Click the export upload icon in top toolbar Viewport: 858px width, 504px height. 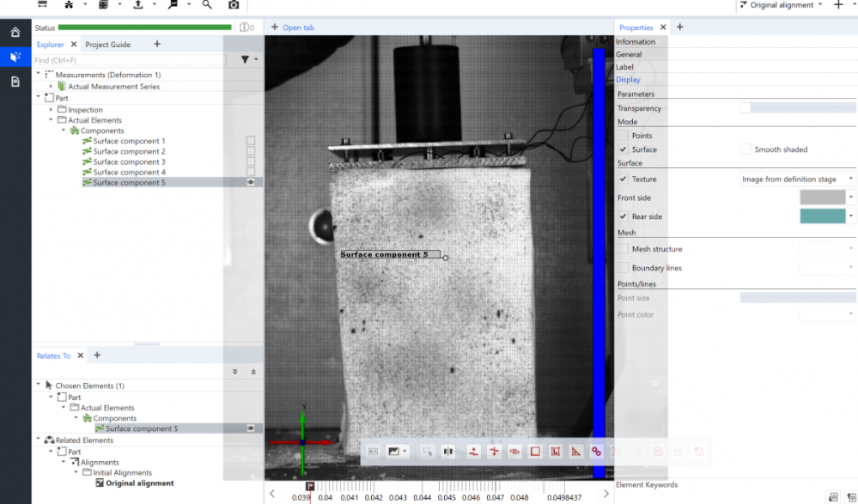coord(138,5)
